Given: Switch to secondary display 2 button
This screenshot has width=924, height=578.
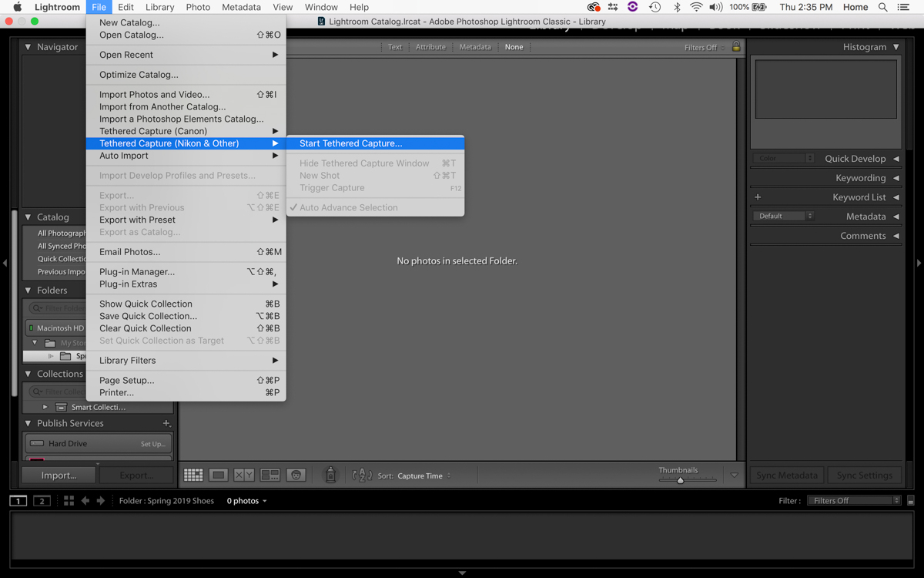Looking at the screenshot, I should coord(42,501).
